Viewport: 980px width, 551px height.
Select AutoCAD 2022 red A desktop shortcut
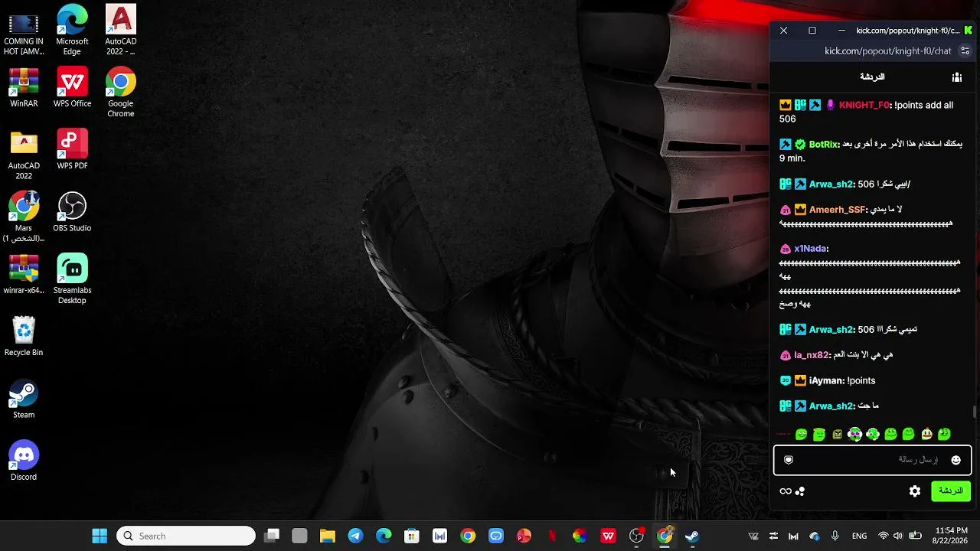tap(120, 31)
